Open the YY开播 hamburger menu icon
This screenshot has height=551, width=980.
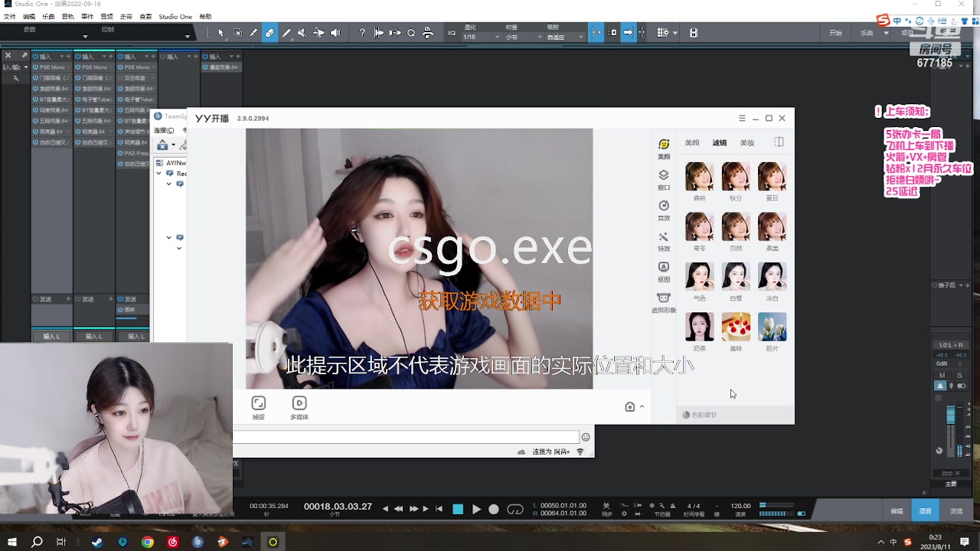[x=742, y=119]
